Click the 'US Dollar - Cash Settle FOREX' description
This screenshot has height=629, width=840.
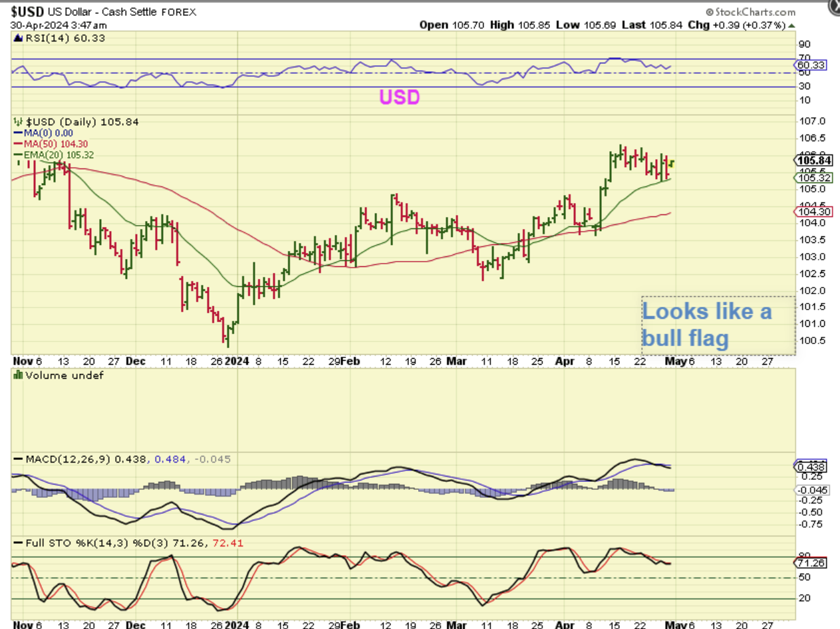click(x=123, y=12)
